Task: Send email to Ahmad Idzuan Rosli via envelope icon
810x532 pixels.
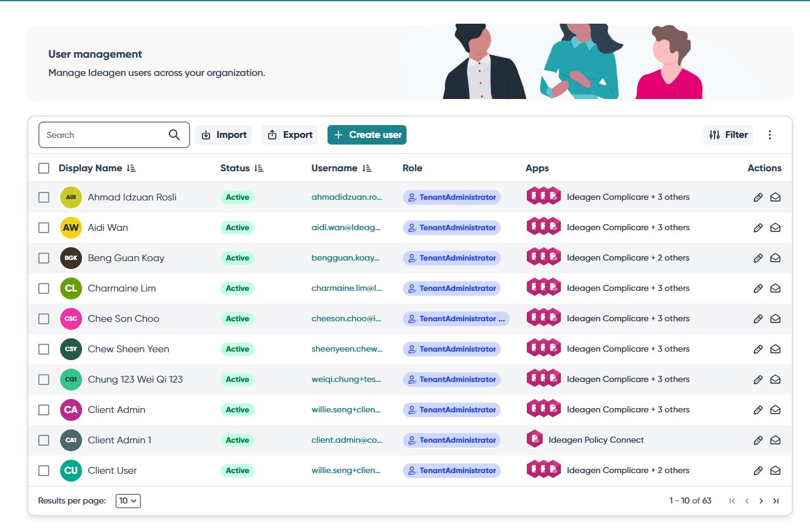Action: (x=775, y=197)
